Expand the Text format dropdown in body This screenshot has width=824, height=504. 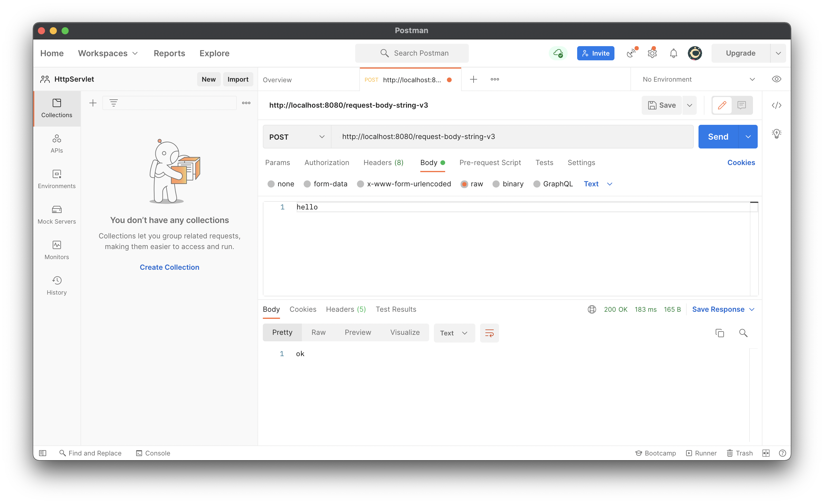tap(597, 183)
